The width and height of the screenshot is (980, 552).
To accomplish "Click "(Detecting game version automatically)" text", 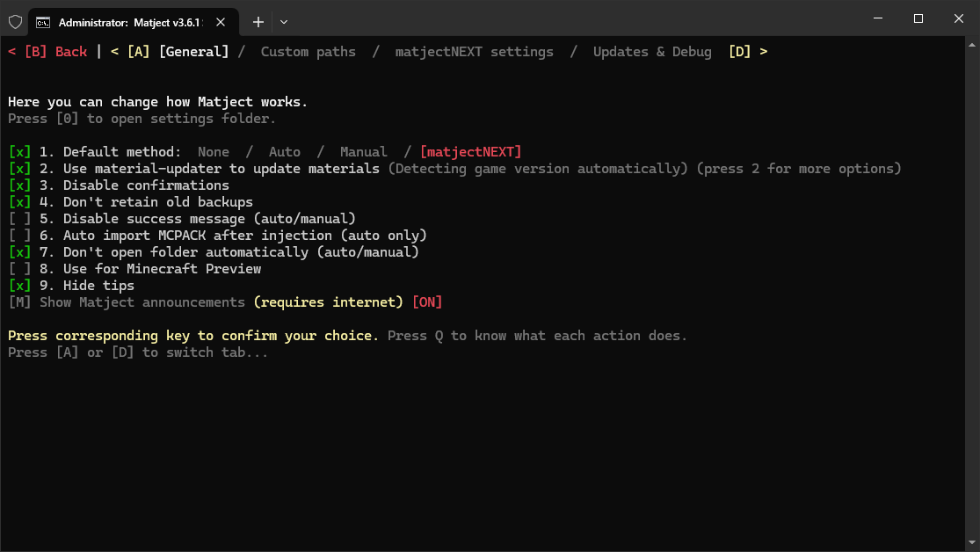I will [x=538, y=169].
